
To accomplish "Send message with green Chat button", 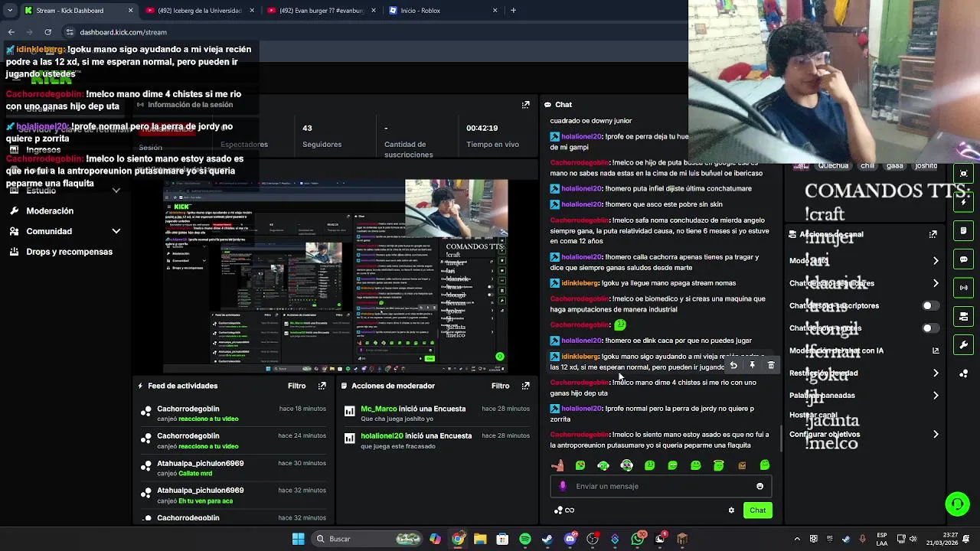I will (x=757, y=510).
